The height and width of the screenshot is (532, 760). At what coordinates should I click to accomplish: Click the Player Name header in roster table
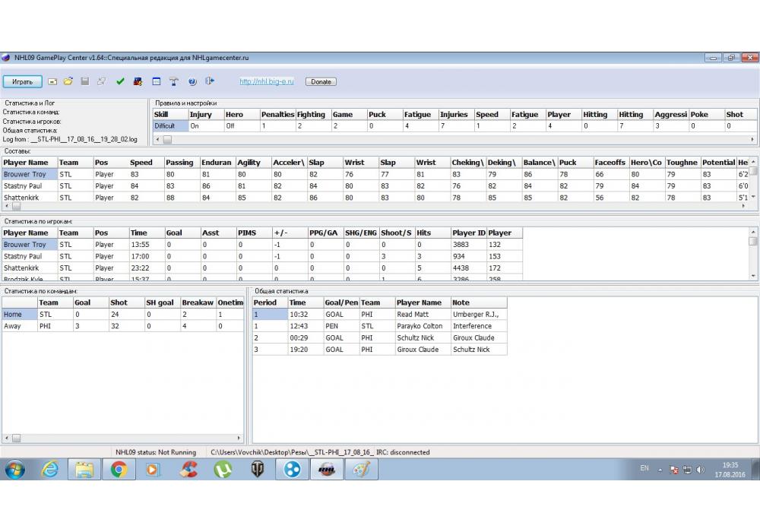point(27,163)
